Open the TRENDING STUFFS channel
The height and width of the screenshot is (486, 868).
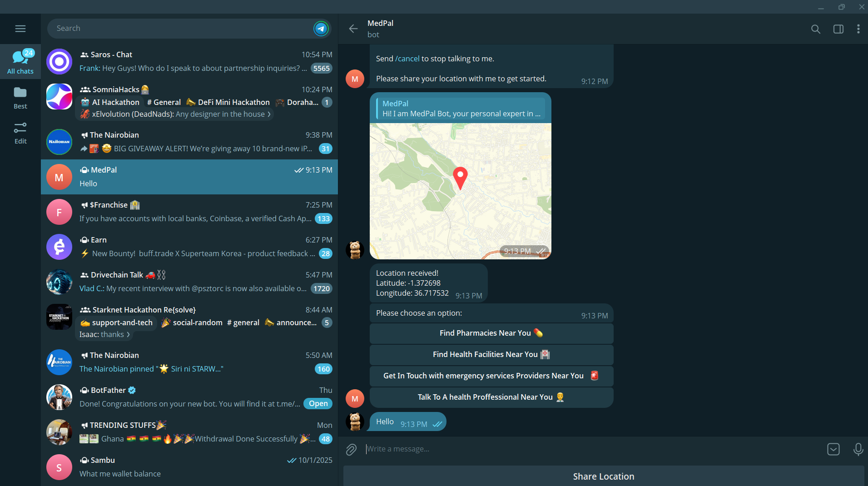point(189,432)
